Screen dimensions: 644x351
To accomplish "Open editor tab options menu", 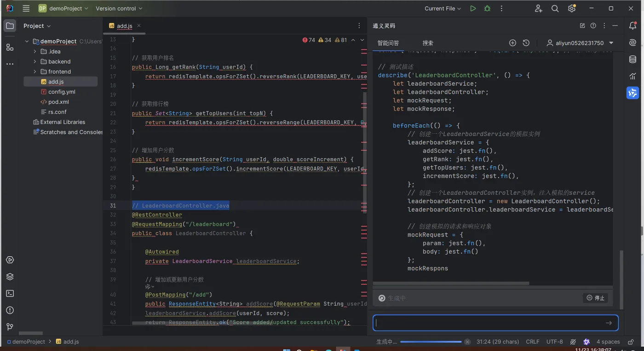I will click(x=359, y=26).
